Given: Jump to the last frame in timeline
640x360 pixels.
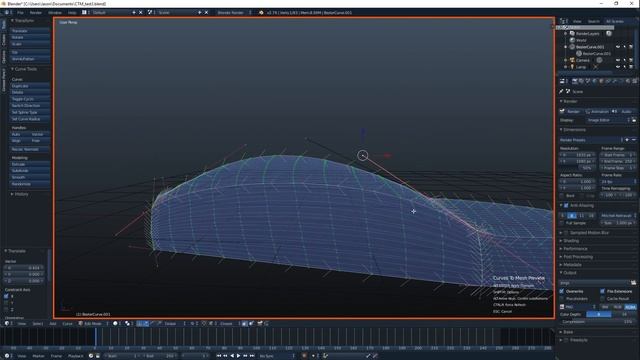Looking at the screenshot, I should tap(252, 356).
